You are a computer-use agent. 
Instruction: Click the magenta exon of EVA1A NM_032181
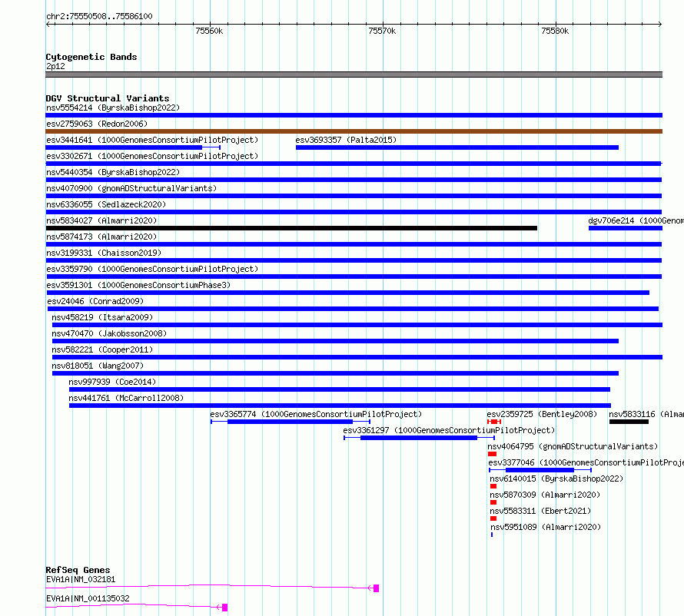click(376, 588)
